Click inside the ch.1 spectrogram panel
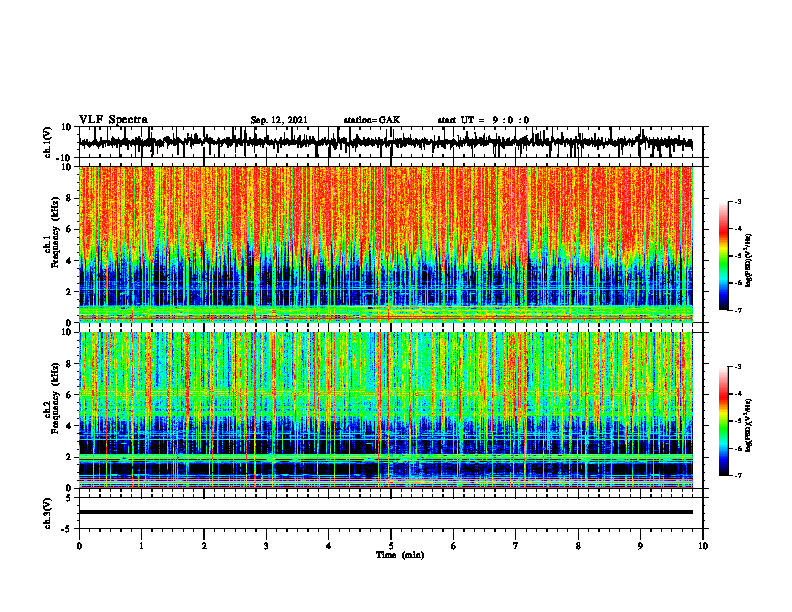Image resolution: width=792 pixels, height=612 pixels. [385, 244]
